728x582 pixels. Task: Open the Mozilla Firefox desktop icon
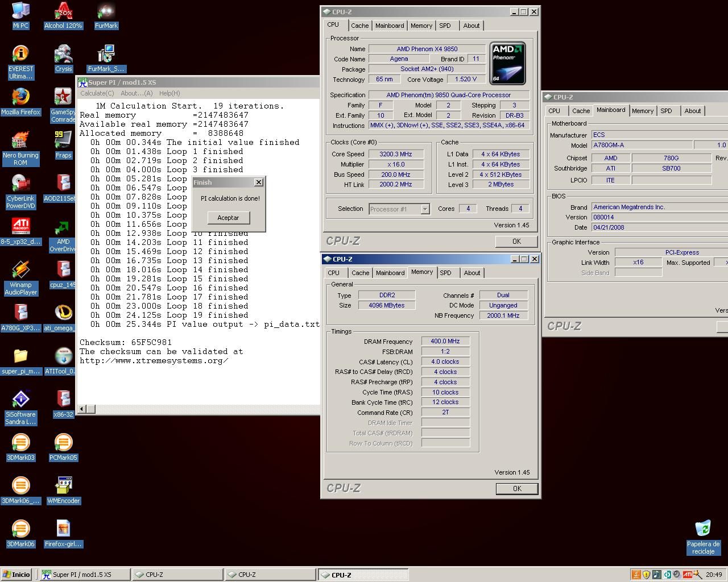20,102
